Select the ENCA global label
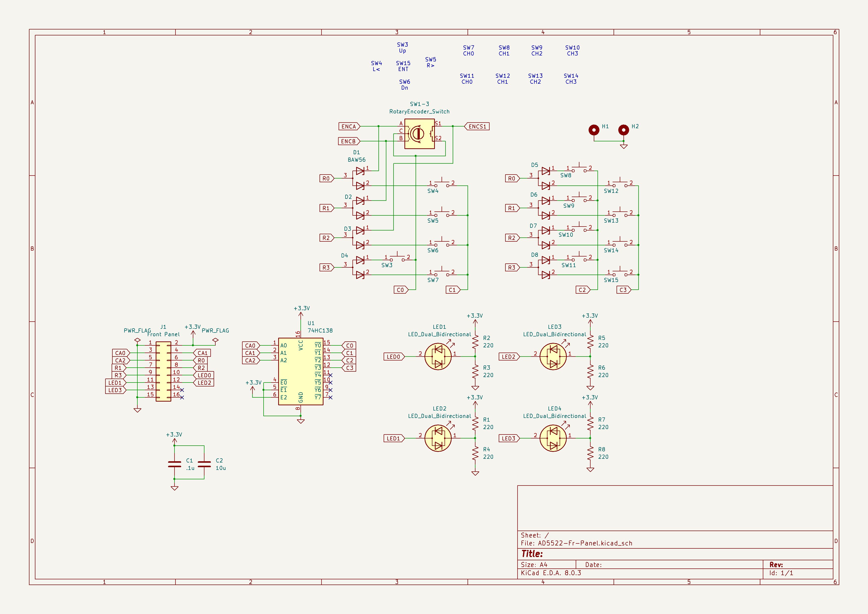 pos(349,126)
